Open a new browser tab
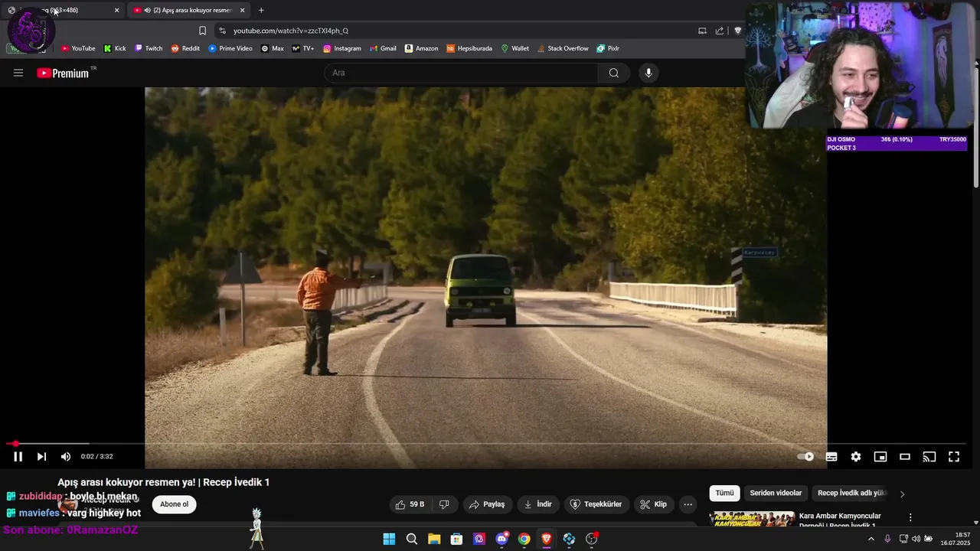Image resolution: width=980 pixels, height=551 pixels. coord(261,10)
